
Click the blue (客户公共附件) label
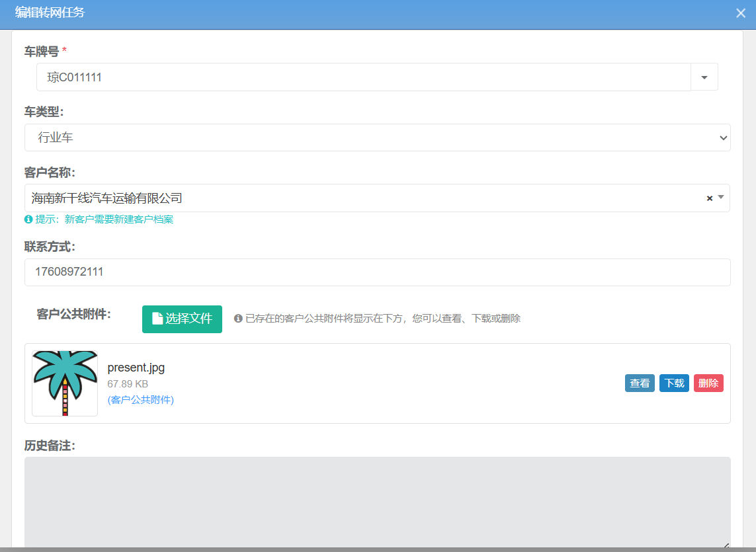[x=140, y=400]
